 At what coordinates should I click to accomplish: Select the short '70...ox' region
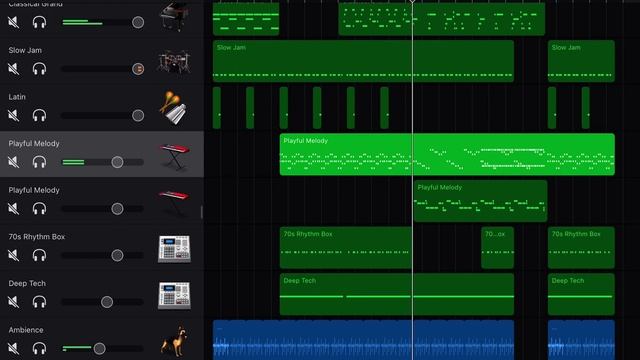pyautogui.click(x=498, y=247)
